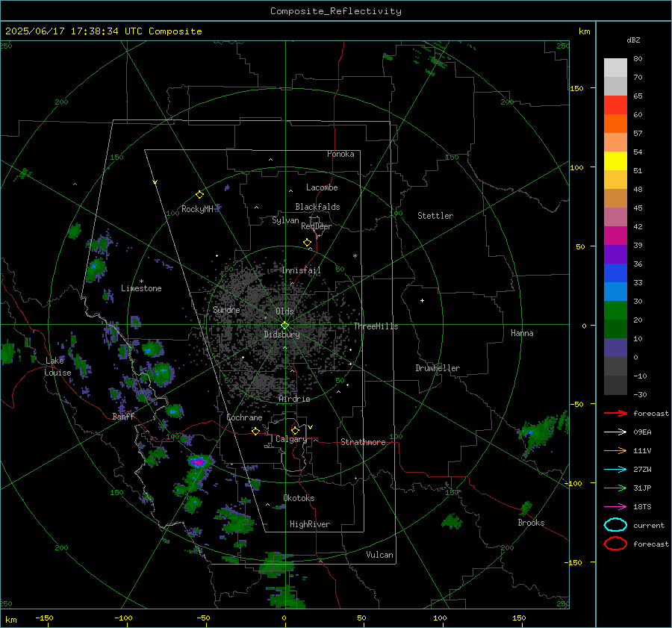Image resolution: width=672 pixels, height=628 pixels.
Task: Select the blue 33-36 dBZ swatch
Action: click(615, 273)
